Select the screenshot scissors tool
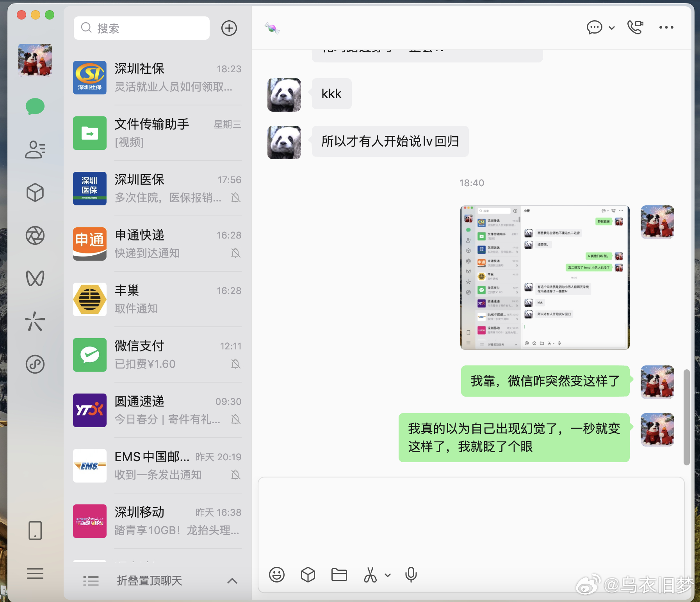The width and height of the screenshot is (700, 602). click(369, 574)
